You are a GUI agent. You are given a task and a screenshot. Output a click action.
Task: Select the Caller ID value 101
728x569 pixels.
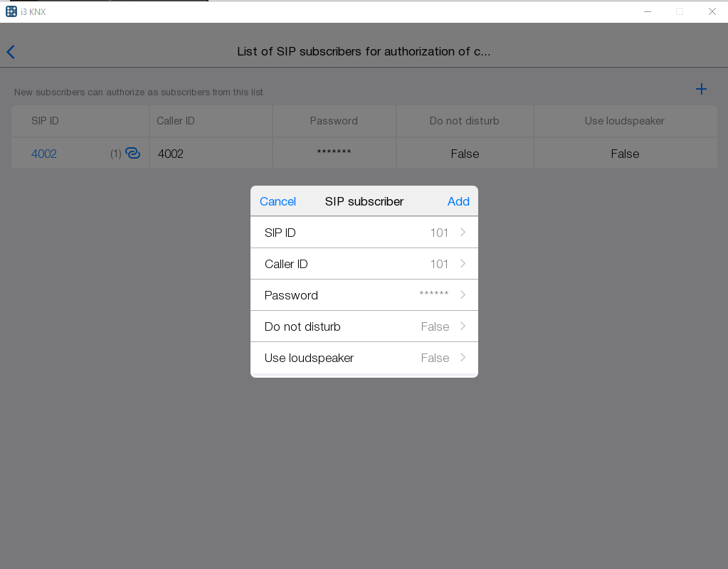click(x=439, y=264)
